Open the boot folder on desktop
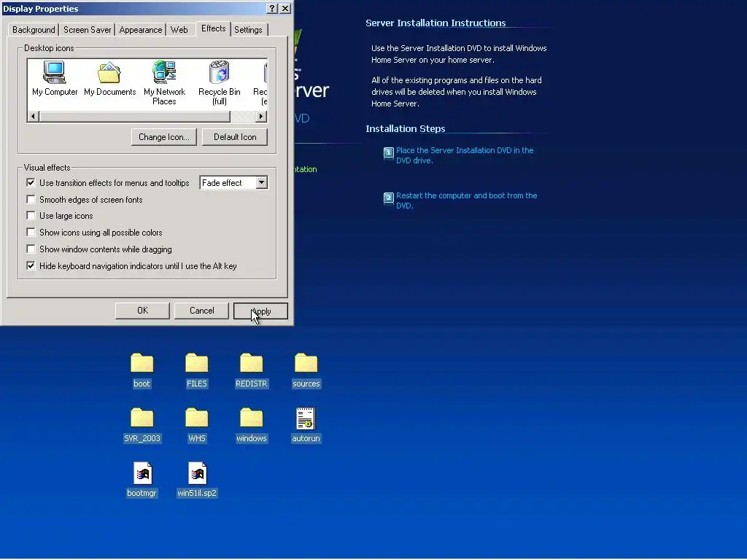This screenshot has width=747, height=560. pyautogui.click(x=142, y=371)
